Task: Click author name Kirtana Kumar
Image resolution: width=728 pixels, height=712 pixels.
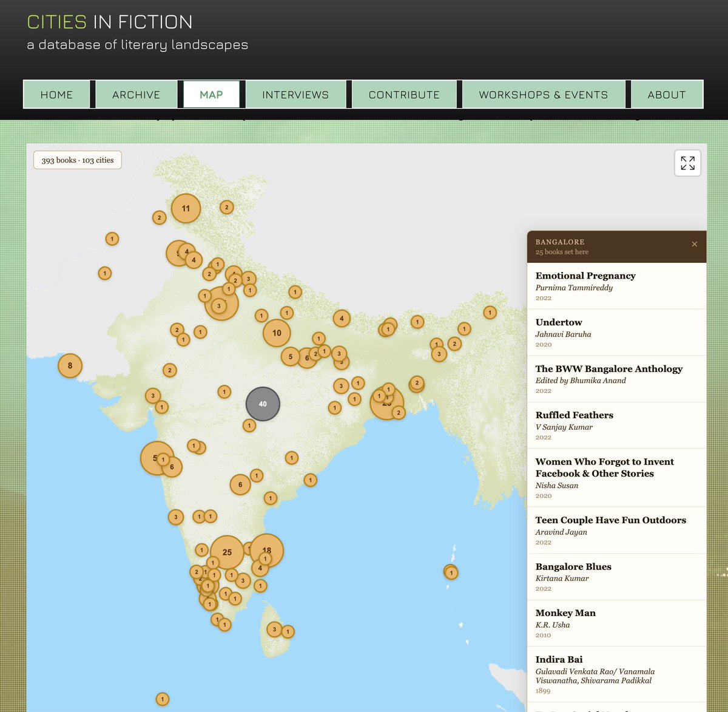Action: point(562,578)
